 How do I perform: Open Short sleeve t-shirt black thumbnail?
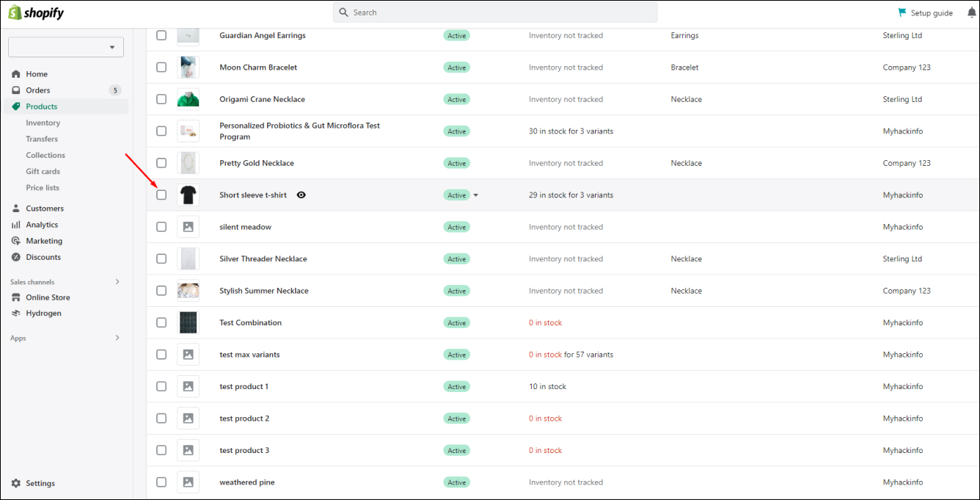coord(188,195)
